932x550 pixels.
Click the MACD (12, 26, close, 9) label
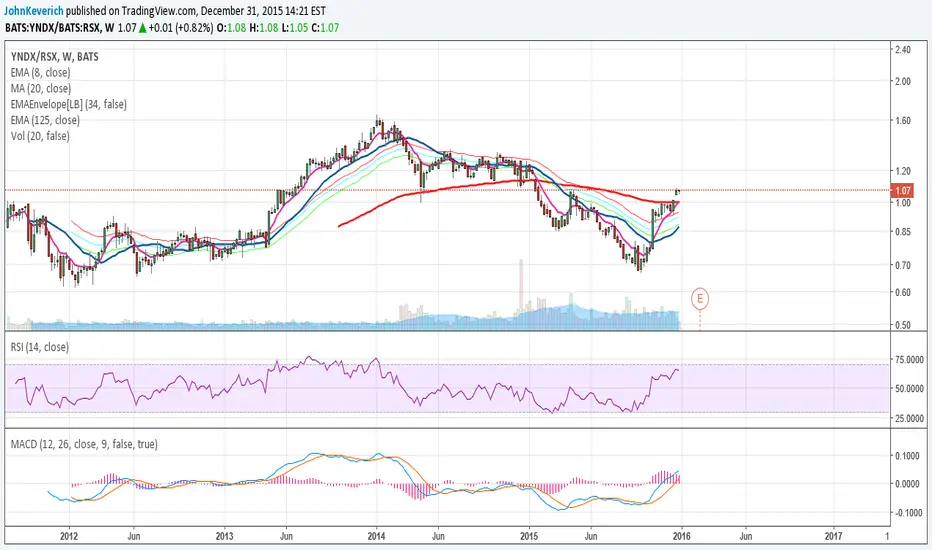click(84, 444)
